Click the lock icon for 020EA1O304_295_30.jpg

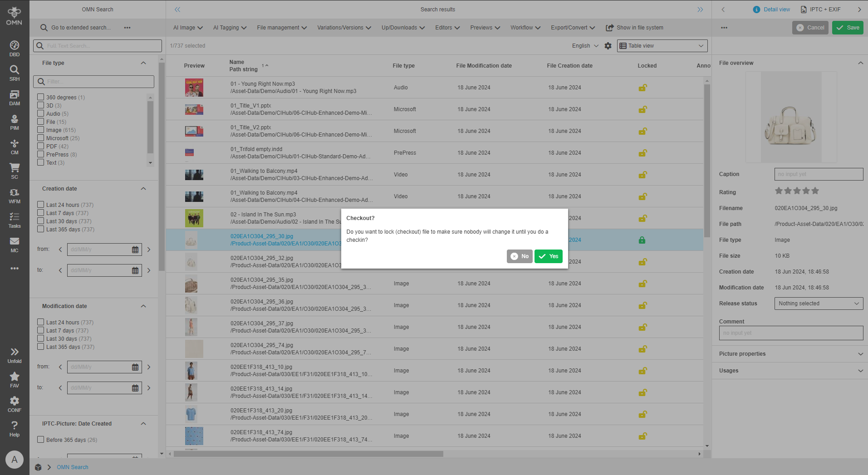[642, 240]
